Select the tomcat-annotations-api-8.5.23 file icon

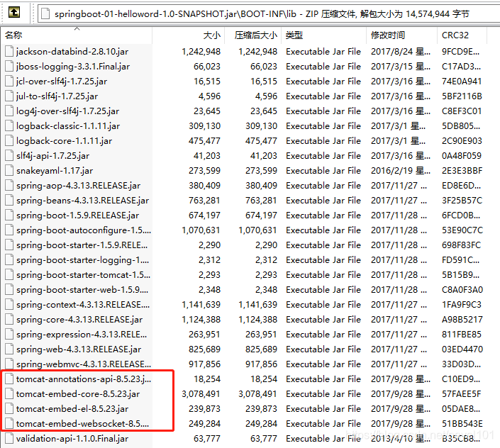click(x=9, y=379)
